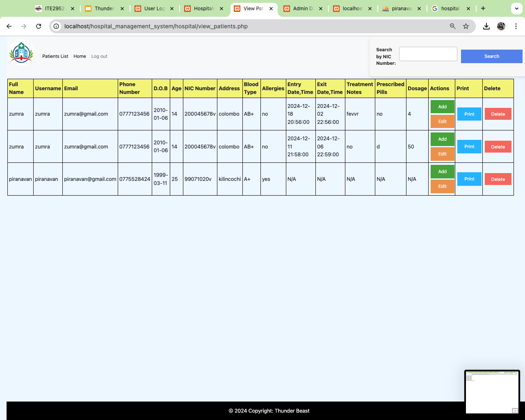The image size is (525, 420).
Task: Bookmark this page with the star icon
Action: [466, 26]
